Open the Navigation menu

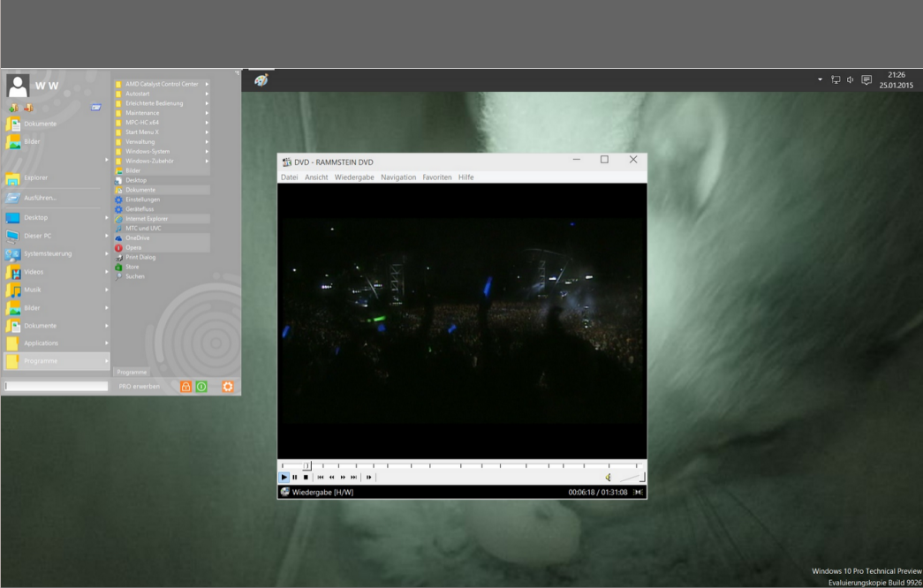(398, 177)
